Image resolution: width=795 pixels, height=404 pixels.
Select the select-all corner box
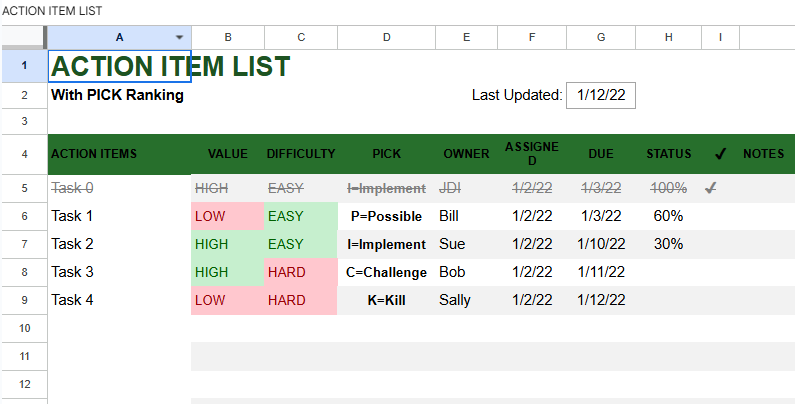click(x=24, y=37)
